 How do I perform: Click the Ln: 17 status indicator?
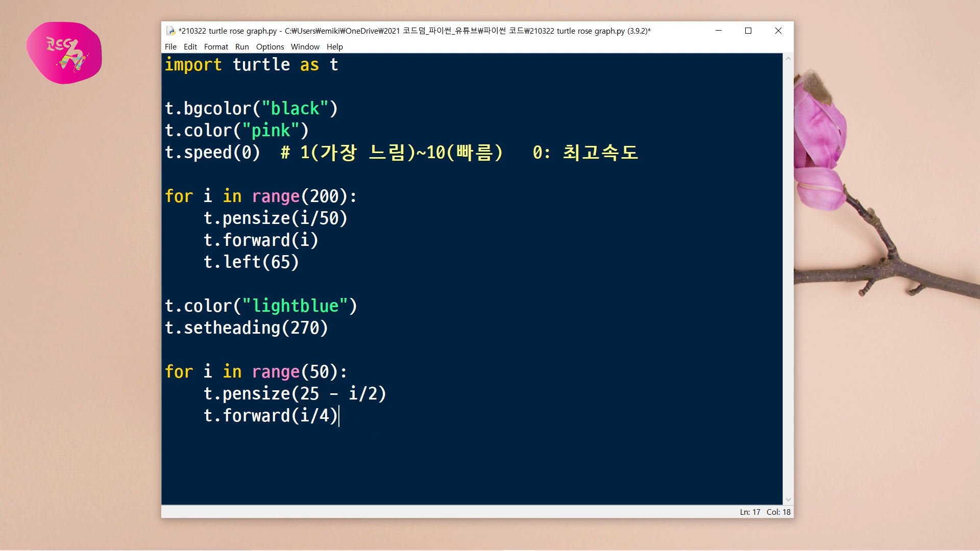coord(750,512)
